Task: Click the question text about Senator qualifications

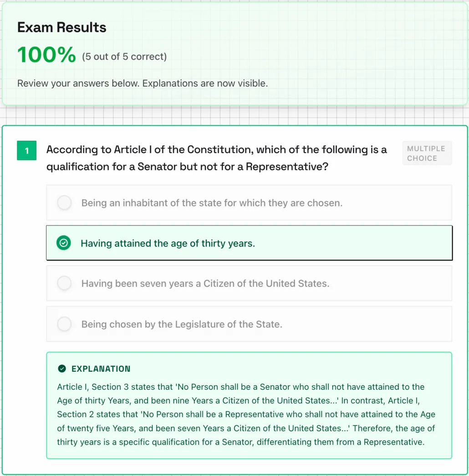Action: click(216, 158)
